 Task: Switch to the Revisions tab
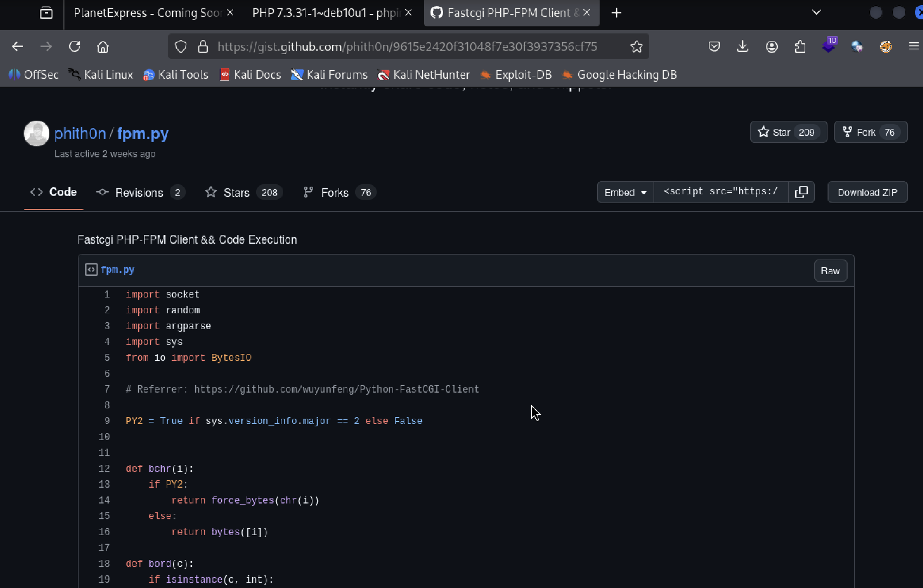[x=139, y=192]
